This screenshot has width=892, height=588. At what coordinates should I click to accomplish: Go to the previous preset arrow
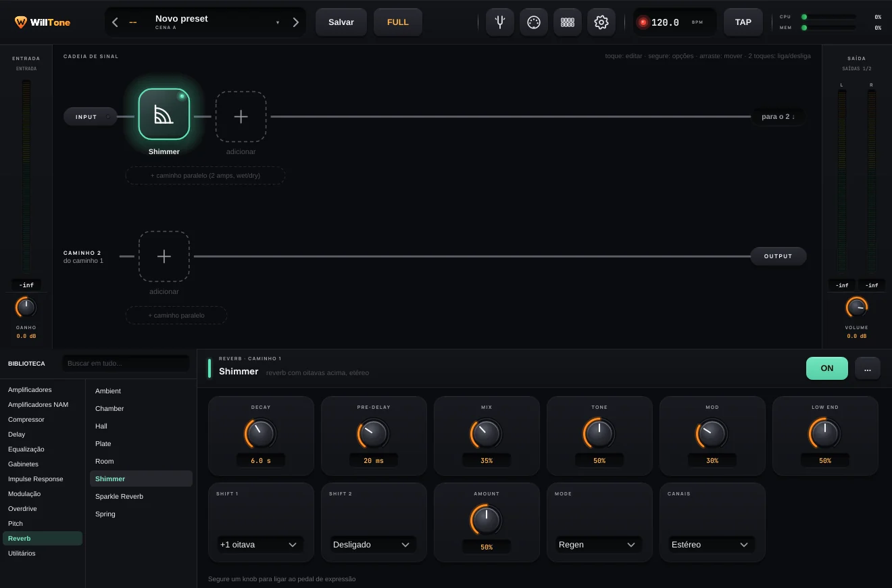[x=115, y=22]
